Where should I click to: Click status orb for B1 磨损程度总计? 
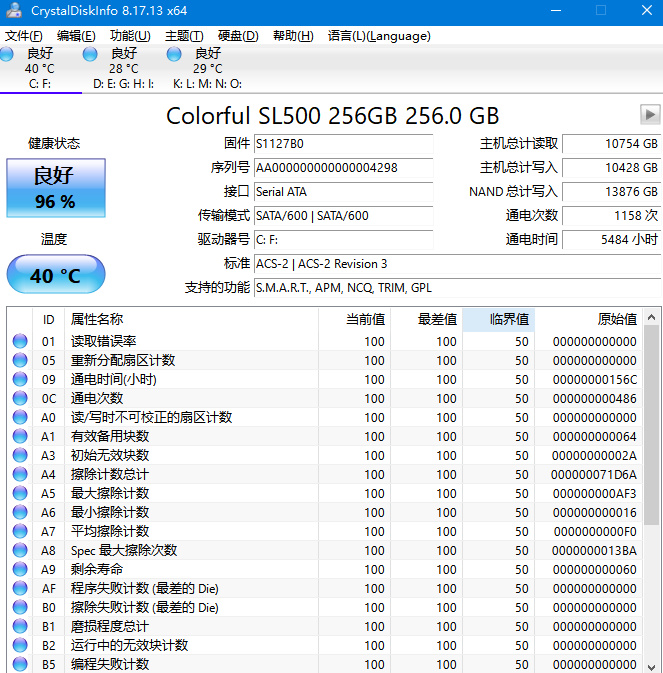pos(20,626)
